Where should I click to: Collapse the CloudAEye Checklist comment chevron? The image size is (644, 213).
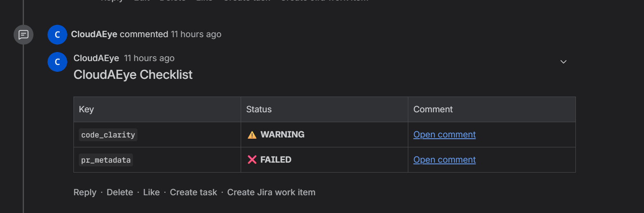tap(563, 62)
